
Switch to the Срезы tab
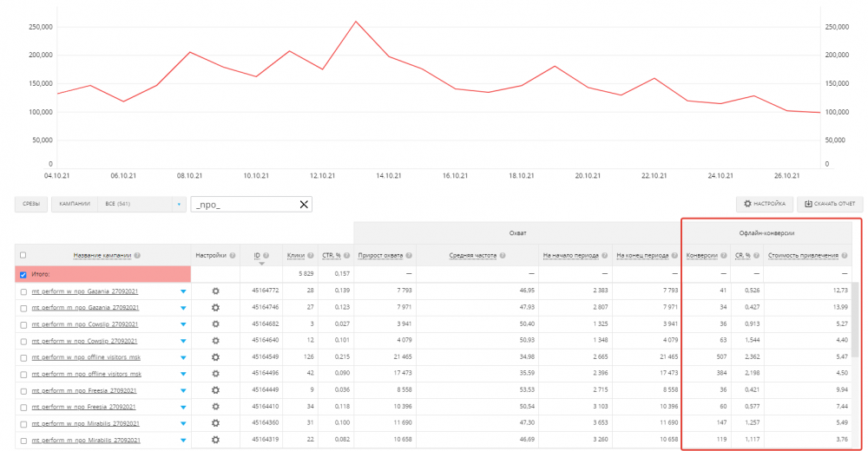tap(31, 204)
